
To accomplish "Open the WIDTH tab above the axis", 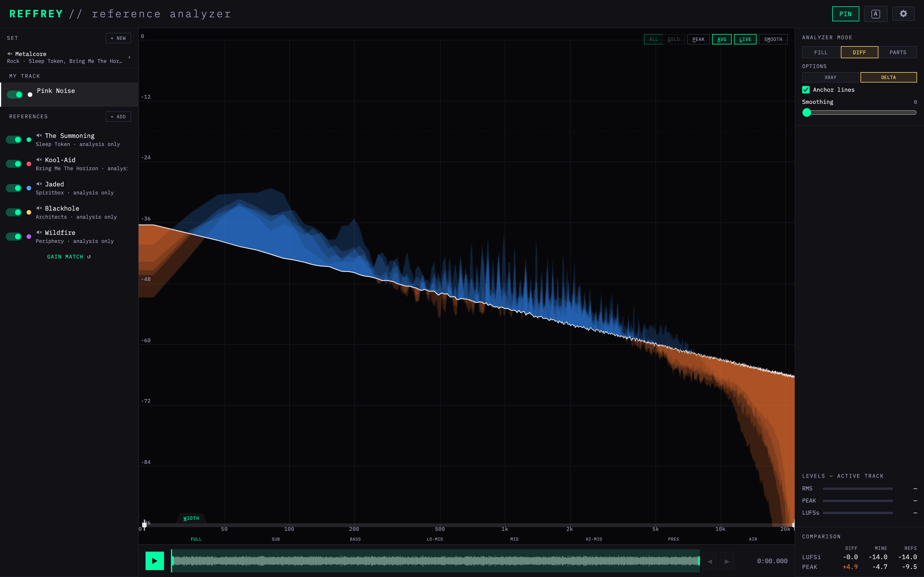I will 191,518.
